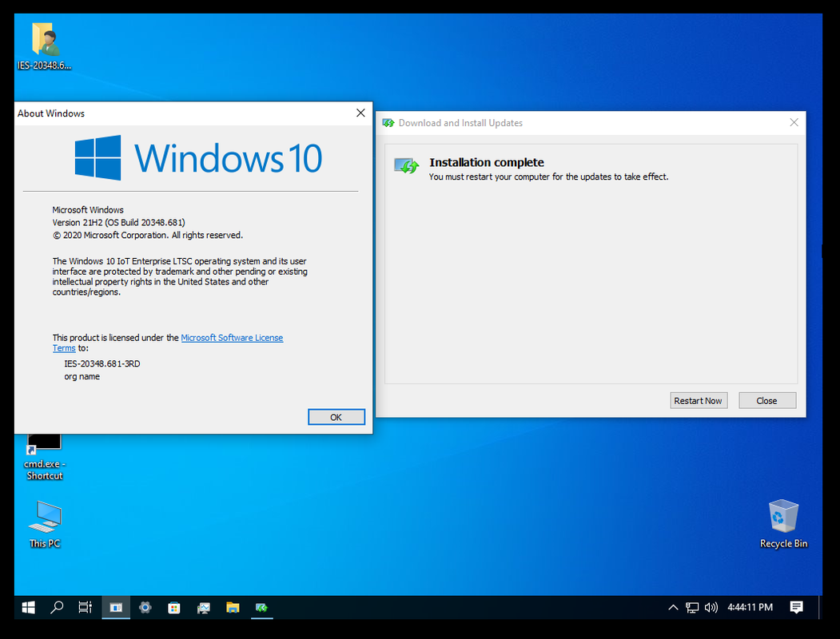Image resolution: width=840 pixels, height=639 pixels.
Task: Open the cmd.exe Shortcut desktop icon
Action: [45, 458]
